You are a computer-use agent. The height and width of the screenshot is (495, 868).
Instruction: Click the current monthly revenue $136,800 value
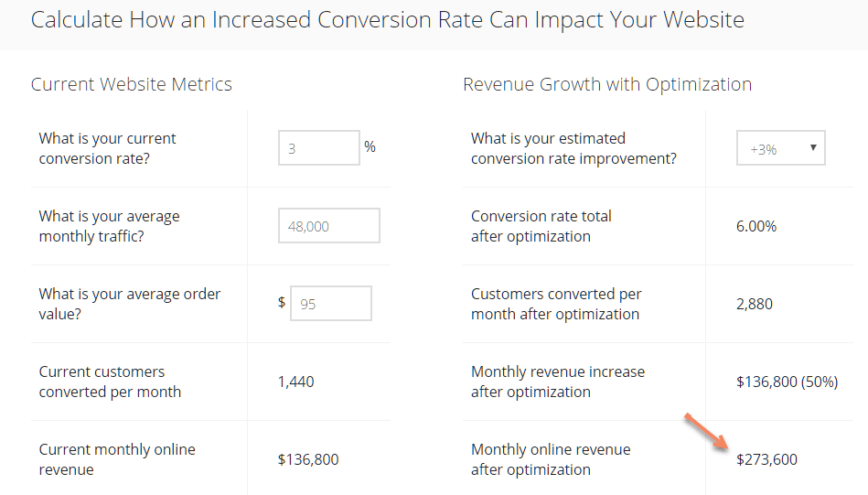(308, 459)
